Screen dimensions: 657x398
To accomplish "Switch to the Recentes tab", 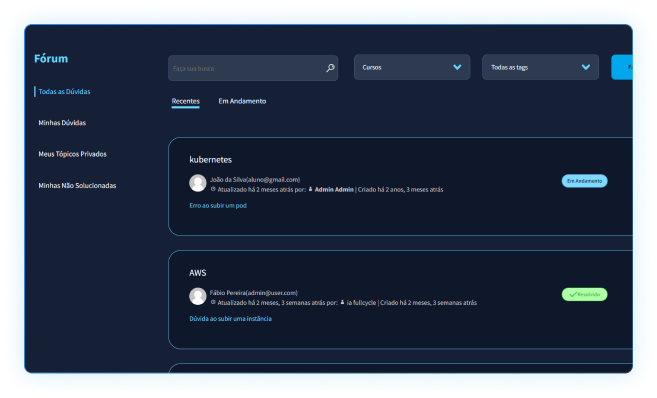I will pos(186,101).
